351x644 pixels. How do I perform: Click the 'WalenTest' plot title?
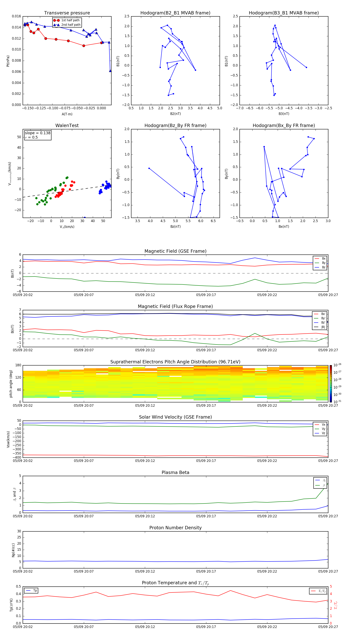click(67, 125)
